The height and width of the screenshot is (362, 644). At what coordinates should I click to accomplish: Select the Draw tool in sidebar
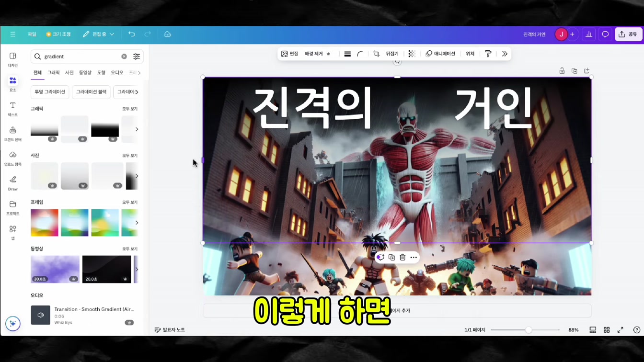tap(13, 183)
